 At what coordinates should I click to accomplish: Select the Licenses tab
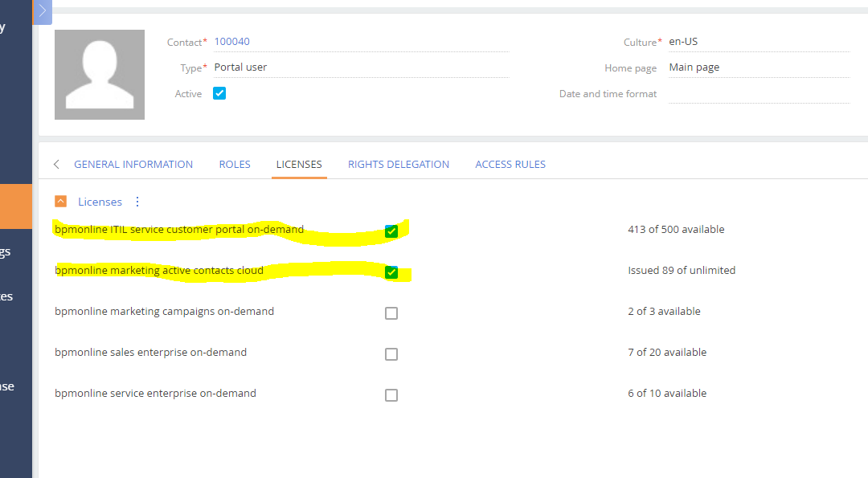coord(299,165)
